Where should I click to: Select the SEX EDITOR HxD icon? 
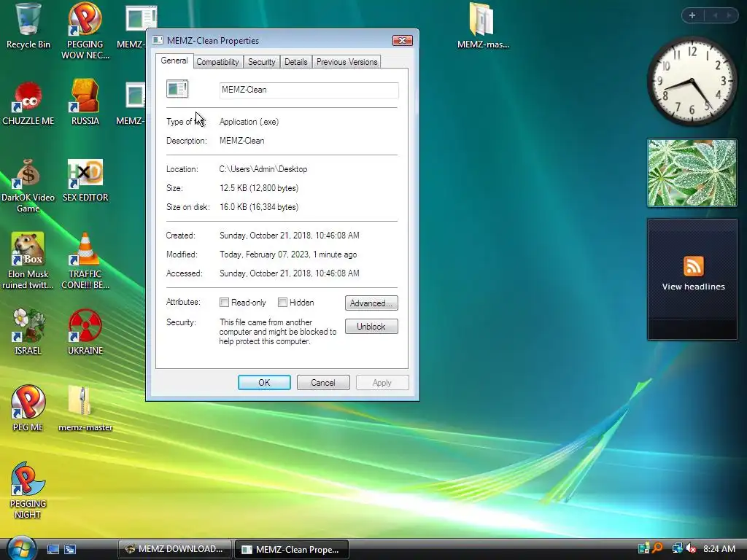(x=85, y=181)
